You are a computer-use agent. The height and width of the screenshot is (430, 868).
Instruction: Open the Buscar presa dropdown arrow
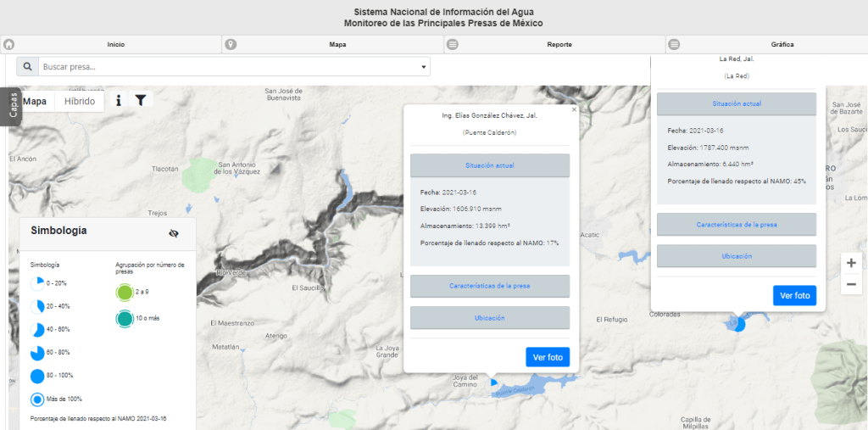coord(424,67)
